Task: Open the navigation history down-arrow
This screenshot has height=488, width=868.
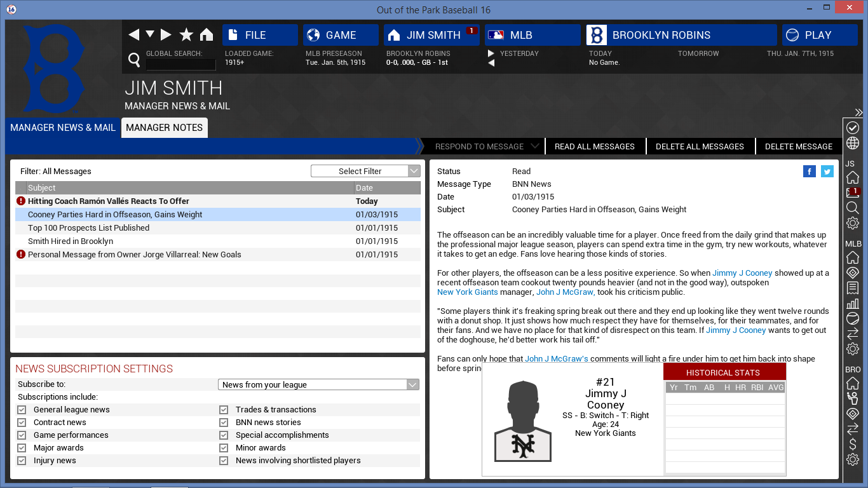Action: click(x=150, y=34)
